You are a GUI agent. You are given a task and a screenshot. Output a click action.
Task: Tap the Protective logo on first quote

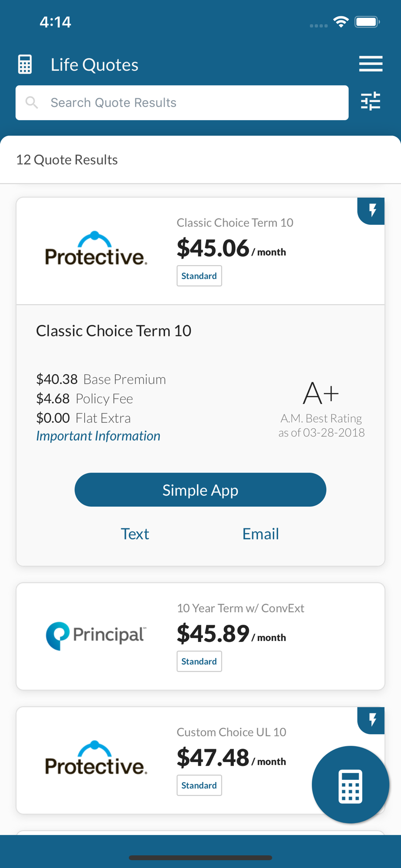[96, 249]
